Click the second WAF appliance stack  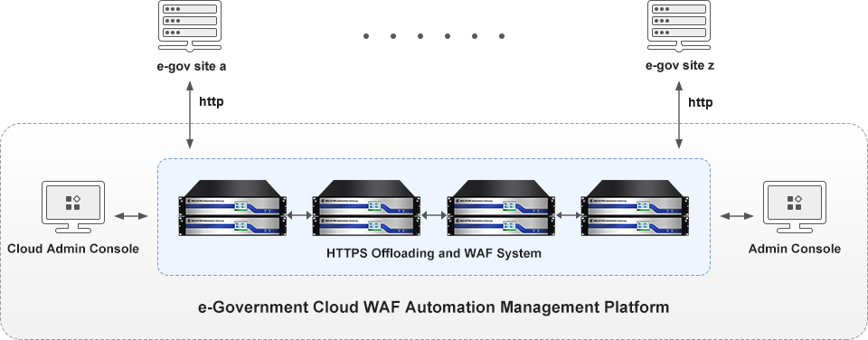[367, 208]
